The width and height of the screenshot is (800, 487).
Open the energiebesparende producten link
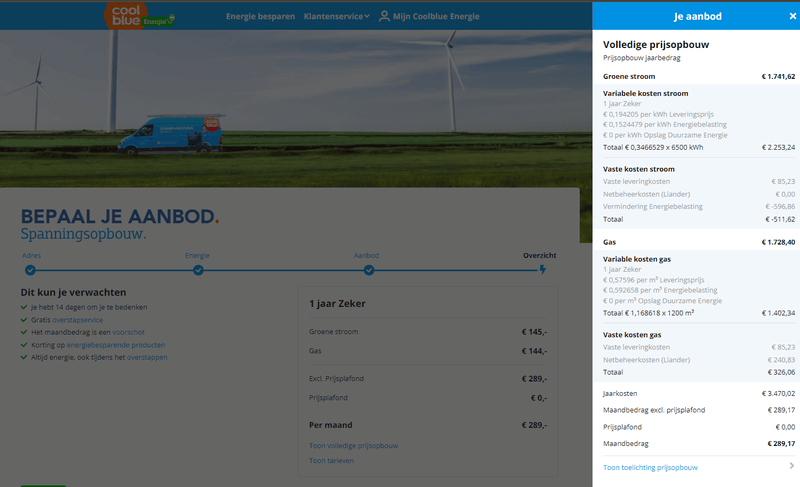pyautogui.click(x=116, y=345)
